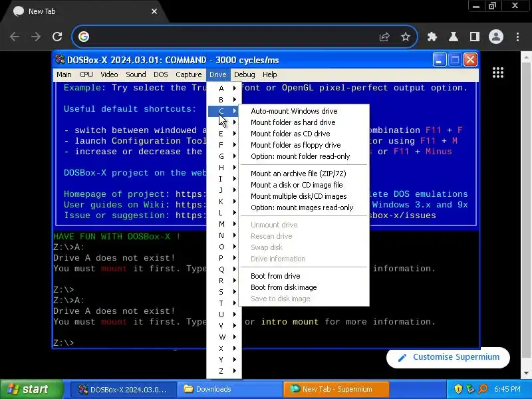This screenshot has width=532, height=399.
Task: Expand drive W submenu
Action: click(224, 337)
